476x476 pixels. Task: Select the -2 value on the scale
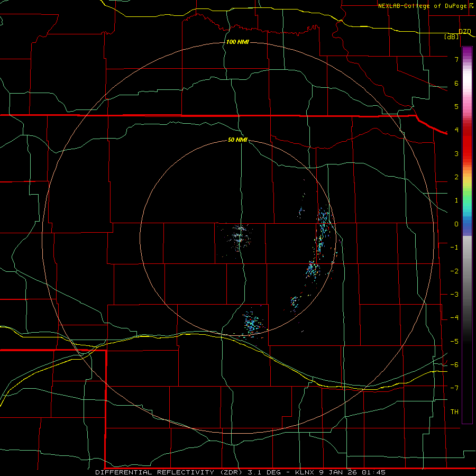click(454, 271)
